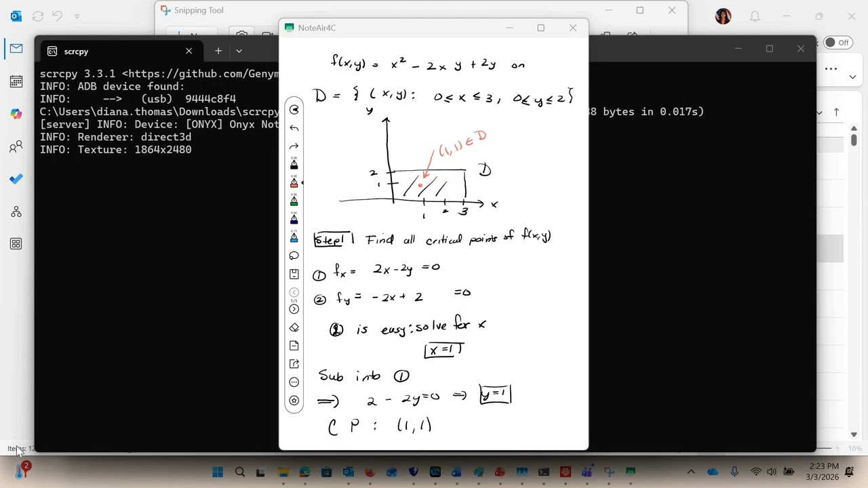Show hidden system tray icons
This screenshot has height=488, width=868.
(x=691, y=472)
